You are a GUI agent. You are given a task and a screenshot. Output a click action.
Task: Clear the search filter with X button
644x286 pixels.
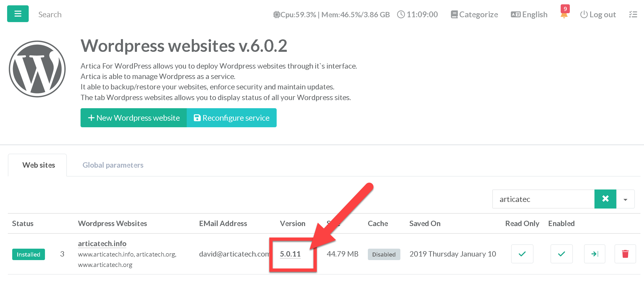605,199
